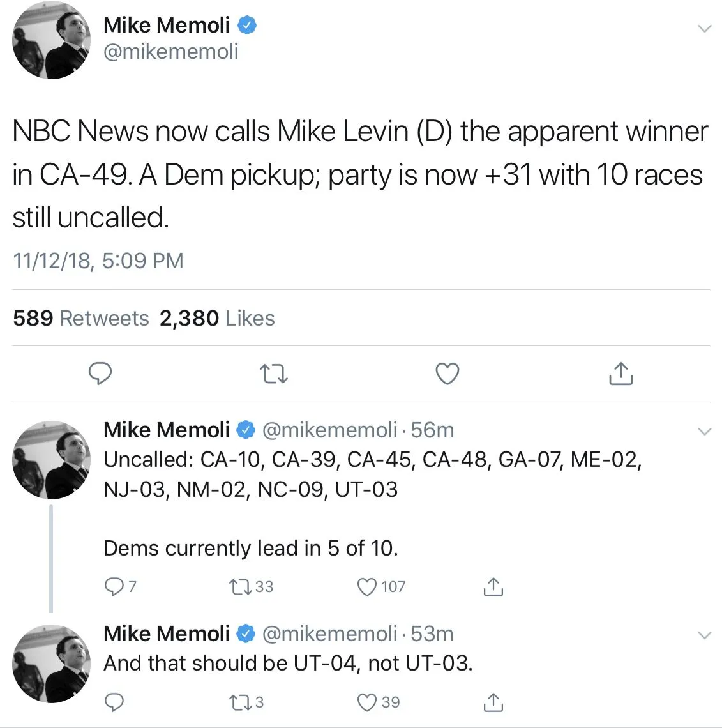Retweet the main CA-49 tweet

[x=275, y=374]
